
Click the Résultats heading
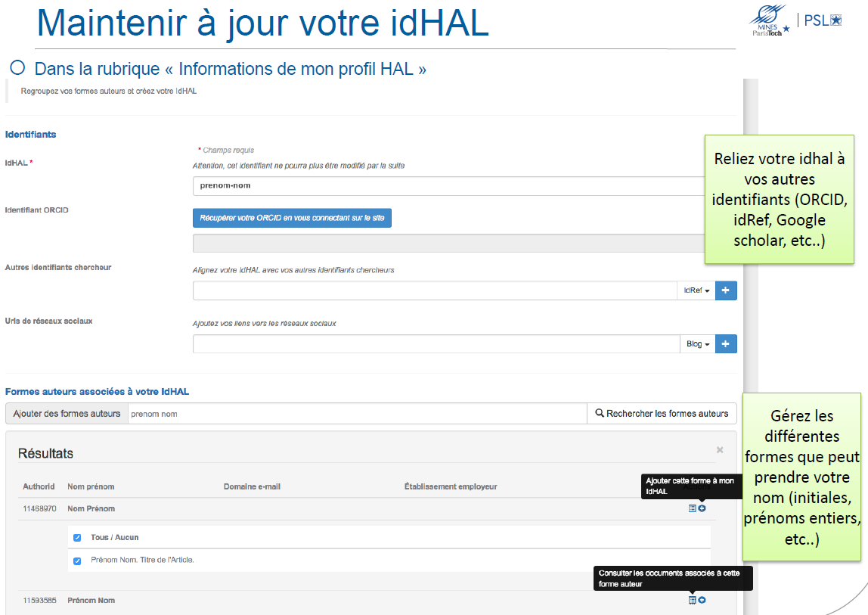pyautogui.click(x=45, y=453)
